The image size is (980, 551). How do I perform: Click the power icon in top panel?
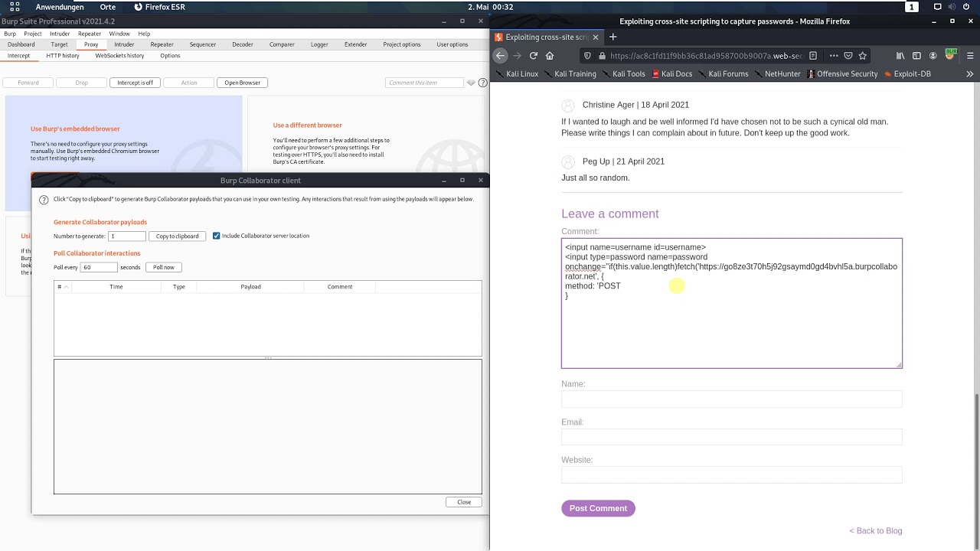tap(966, 7)
